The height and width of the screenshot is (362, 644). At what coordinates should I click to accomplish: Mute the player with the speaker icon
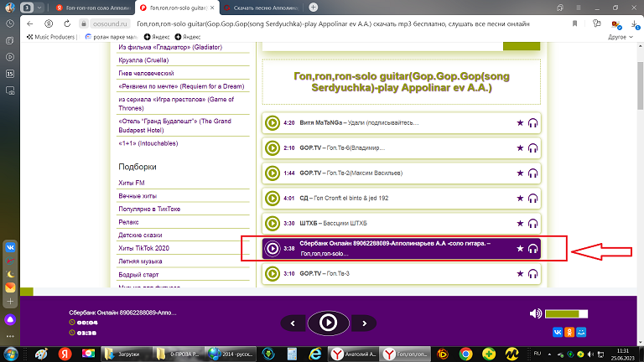click(x=536, y=313)
